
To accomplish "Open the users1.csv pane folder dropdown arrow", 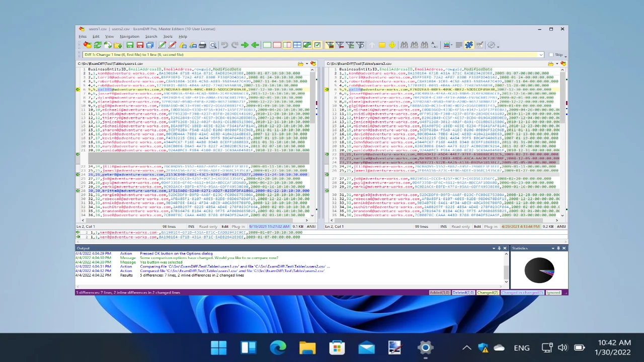I will click(307, 64).
